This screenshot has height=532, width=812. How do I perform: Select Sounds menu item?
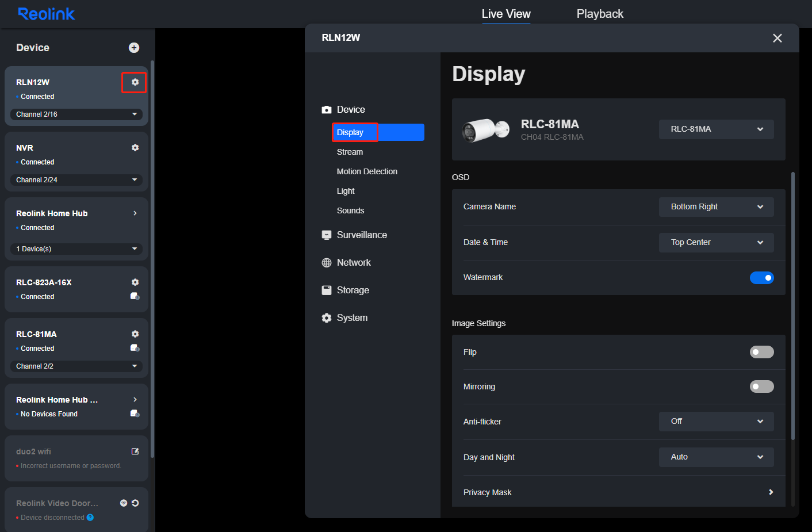coord(350,210)
